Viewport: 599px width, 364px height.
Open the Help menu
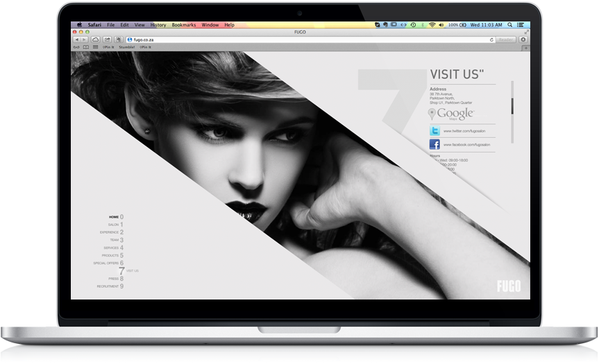pyautogui.click(x=229, y=25)
